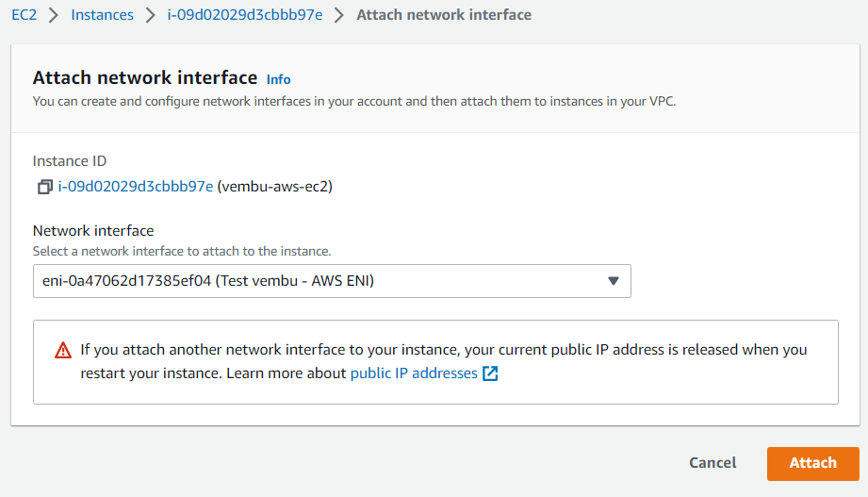The width and height of the screenshot is (868, 497).
Task: Click the Network interface field label
Action: click(93, 230)
